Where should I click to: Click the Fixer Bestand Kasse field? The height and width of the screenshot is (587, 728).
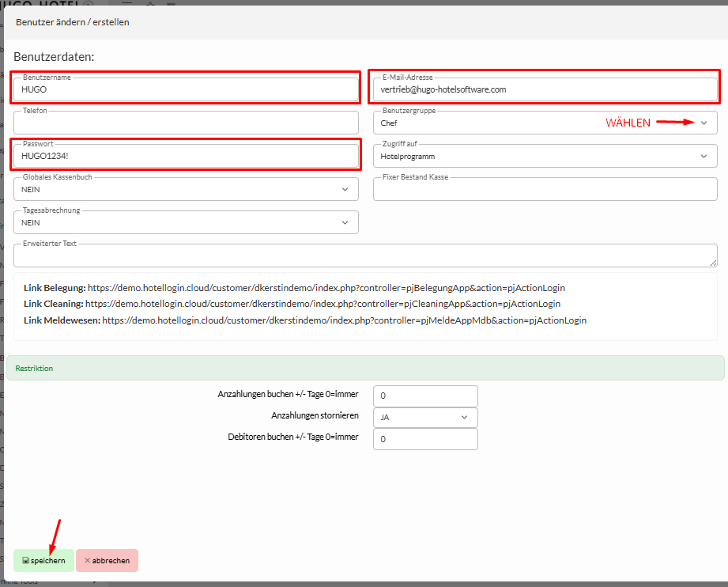click(545, 190)
